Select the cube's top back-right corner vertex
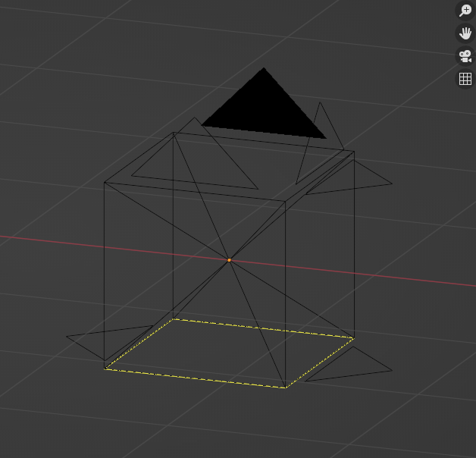This screenshot has height=458, width=476. point(354,151)
